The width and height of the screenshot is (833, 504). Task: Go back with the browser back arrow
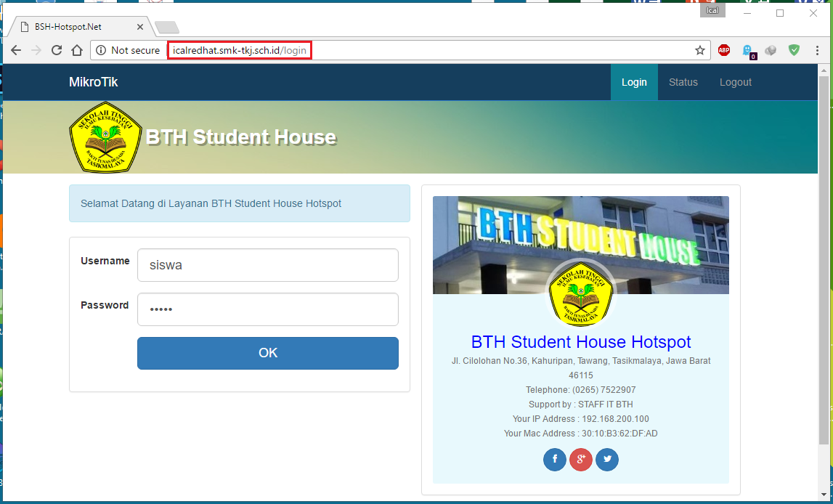pyautogui.click(x=16, y=50)
